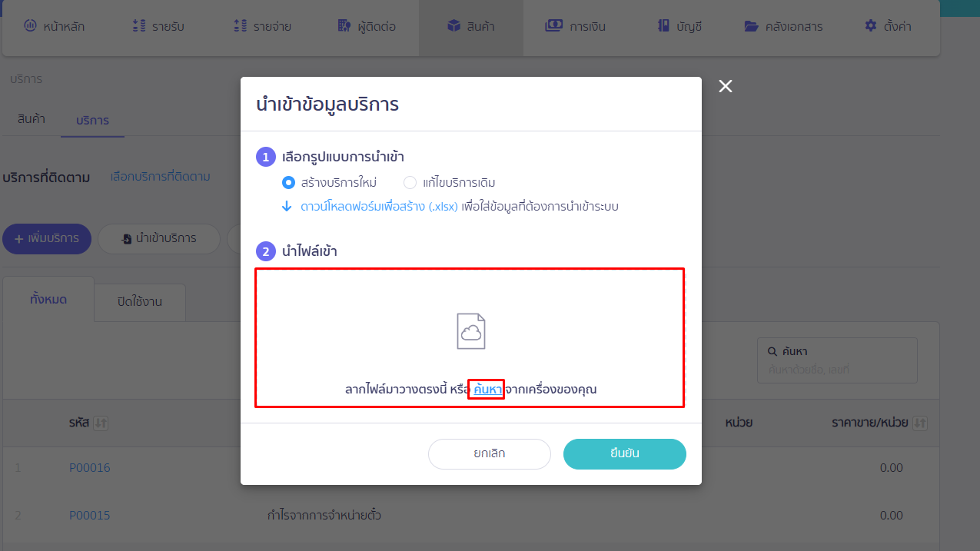Sort by the รหัส column sort icon
This screenshot has width=980, height=551.
[x=101, y=423]
